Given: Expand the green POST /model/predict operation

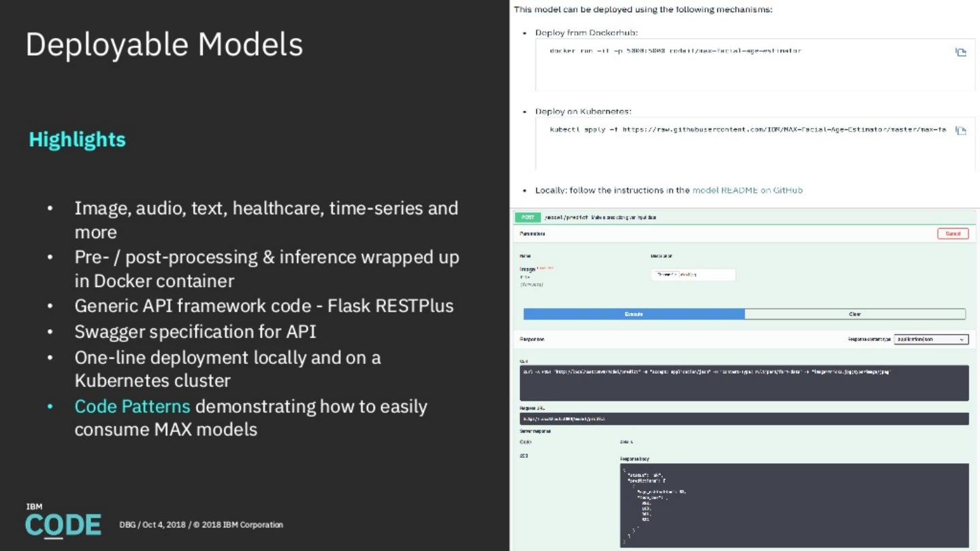Looking at the screenshot, I should pyautogui.click(x=745, y=217).
